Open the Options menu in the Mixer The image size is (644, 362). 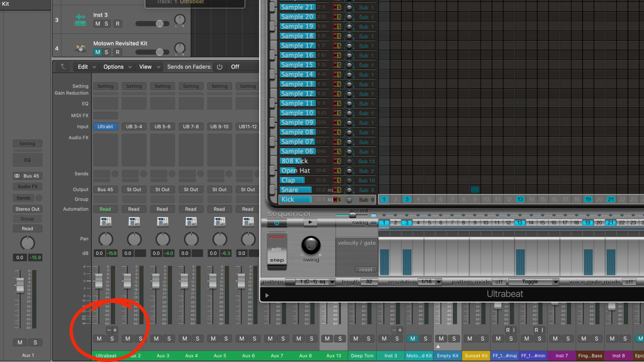coord(113,67)
